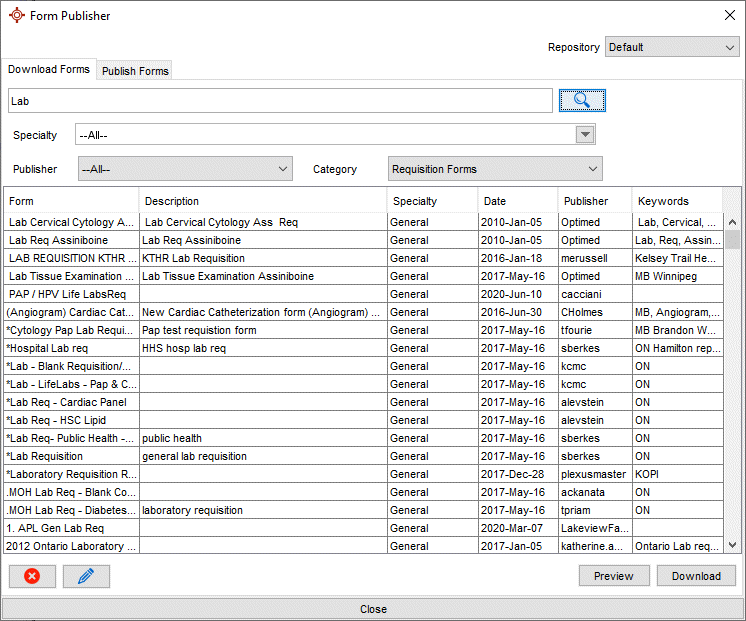Click the red X delete button
The image size is (746, 621).
pyautogui.click(x=32, y=576)
